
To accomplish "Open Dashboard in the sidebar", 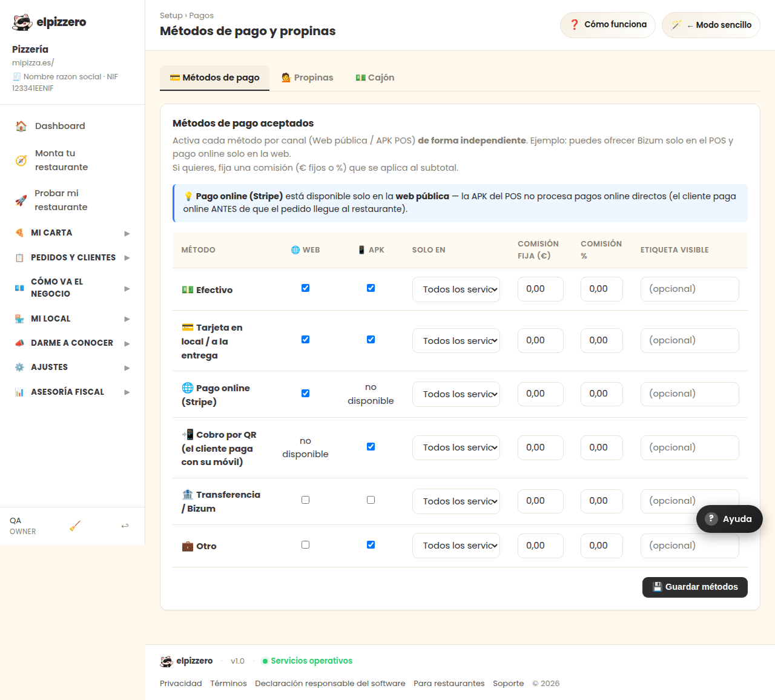I will [x=73, y=126].
